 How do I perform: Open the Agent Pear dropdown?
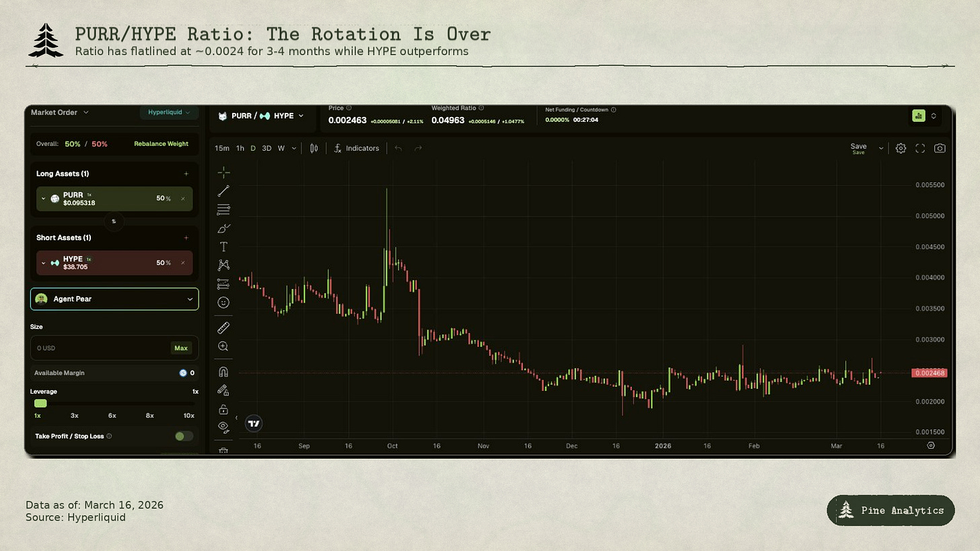click(x=114, y=299)
